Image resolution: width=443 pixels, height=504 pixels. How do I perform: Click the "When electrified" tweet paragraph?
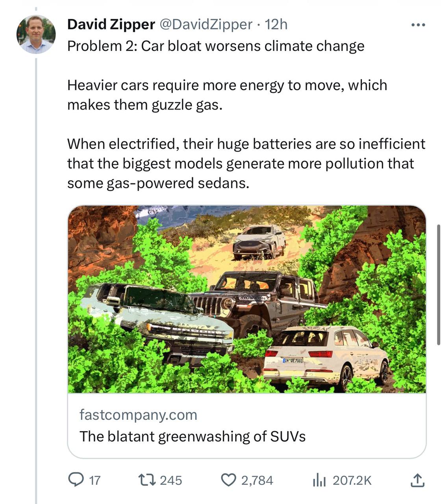(x=246, y=163)
